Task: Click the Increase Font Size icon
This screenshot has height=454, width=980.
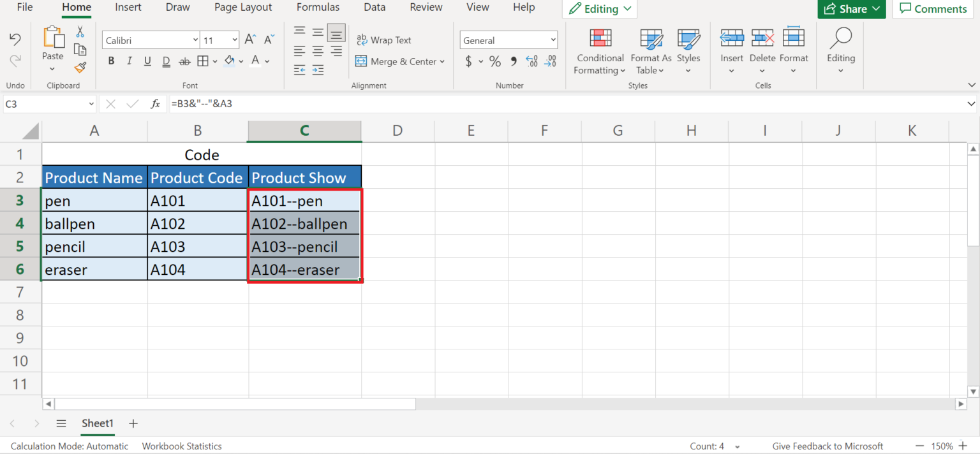Action: click(250, 40)
